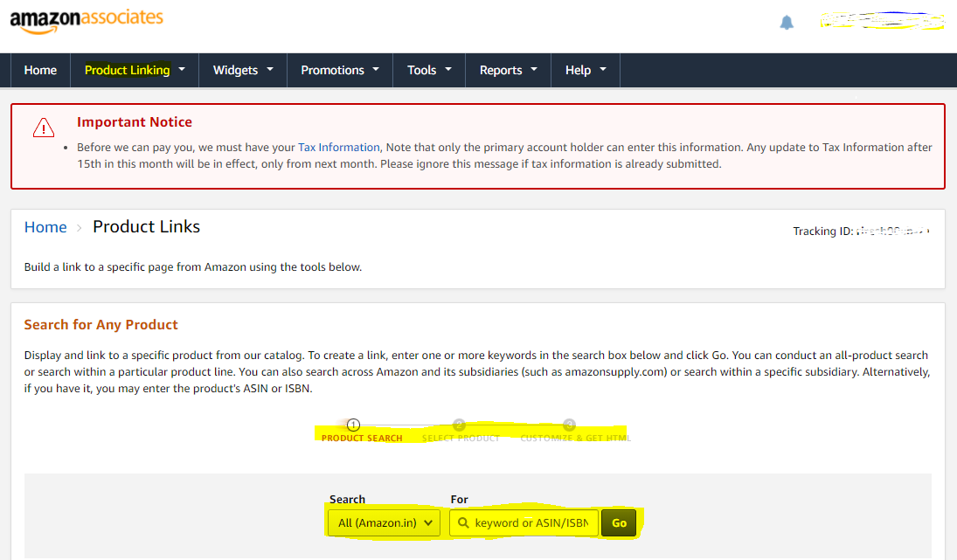Click the Search for Any Product heading
This screenshot has width=957, height=560.
tap(101, 324)
